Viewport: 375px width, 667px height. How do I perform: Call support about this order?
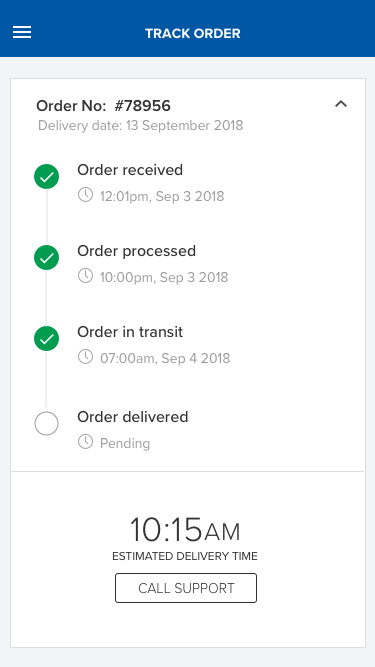tap(186, 588)
